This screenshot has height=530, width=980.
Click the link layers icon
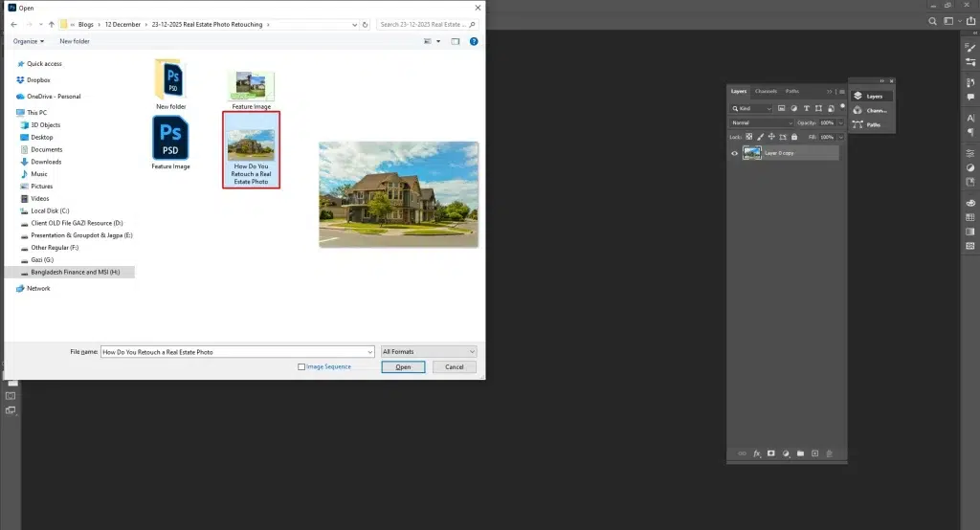tap(742, 453)
